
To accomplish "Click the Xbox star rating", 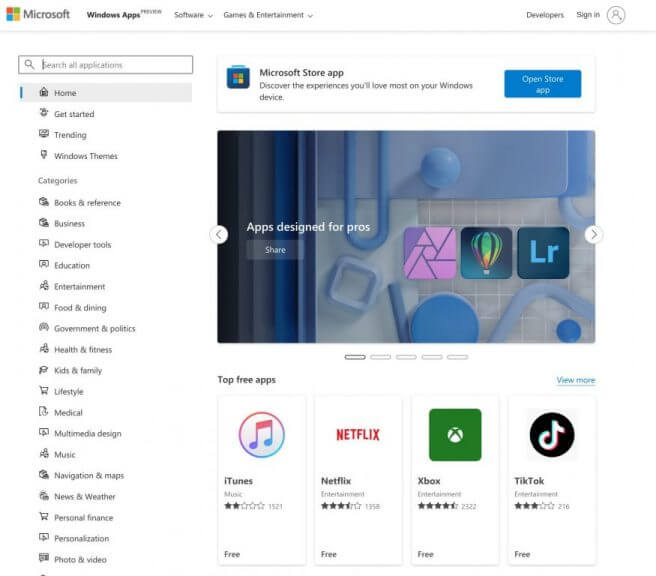I will point(438,506).
